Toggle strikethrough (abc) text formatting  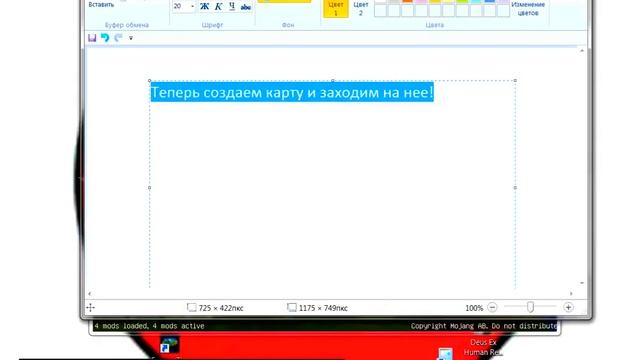pyautogui.click(x=246, y=7)
